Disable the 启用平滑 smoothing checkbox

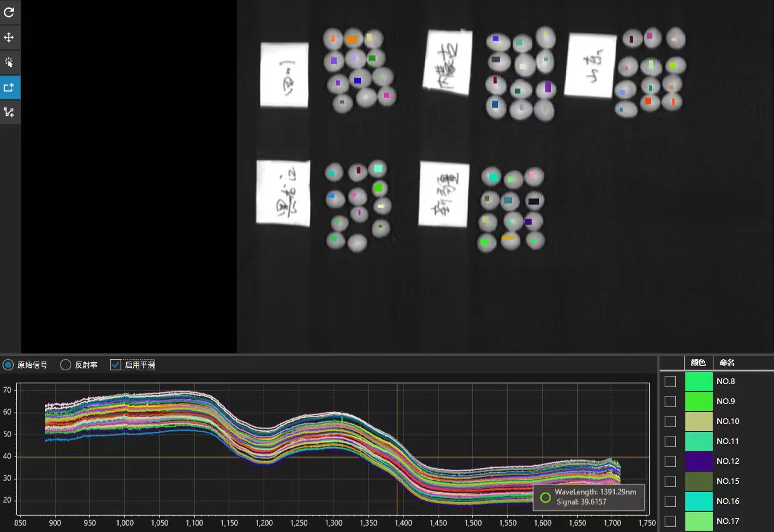(116, 365)
